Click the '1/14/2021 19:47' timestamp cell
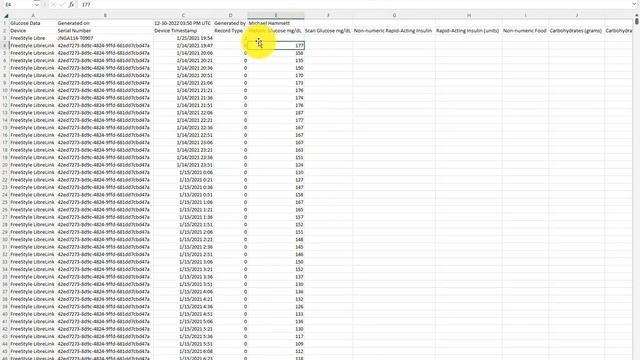Image resolution: width=640 pixels, height=360 pixels. [x=183, y=46]
